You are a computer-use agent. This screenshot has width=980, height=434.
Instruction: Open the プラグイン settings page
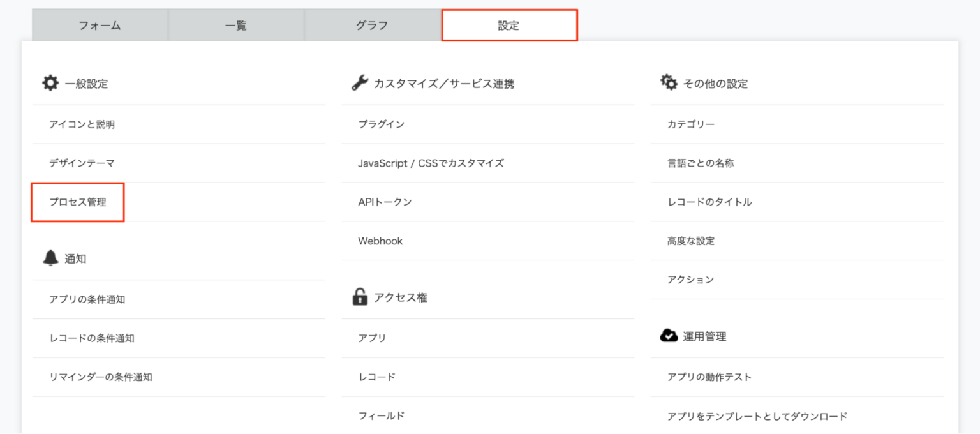(382, 124)
